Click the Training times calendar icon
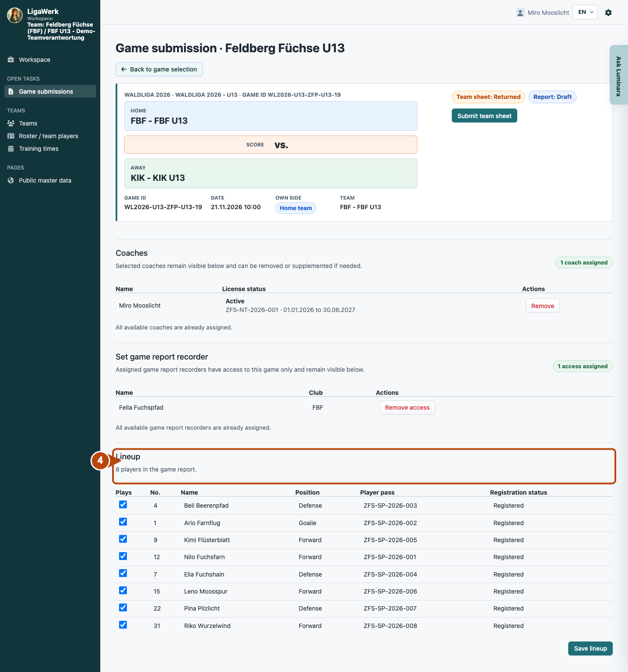The height and width of the screenshot is (672, 628). [11, 149]
